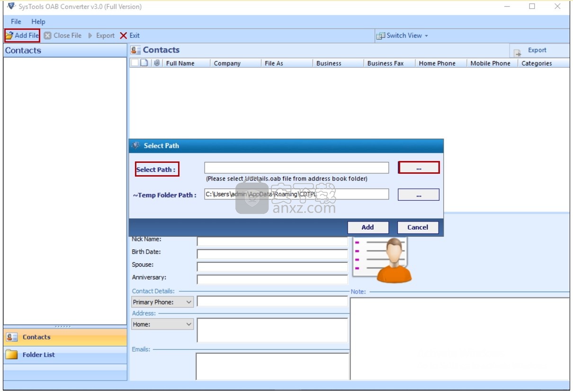Click the contact picture with the orange figure
The width and height of the screenshot is (573, 392).
(382, 259)
